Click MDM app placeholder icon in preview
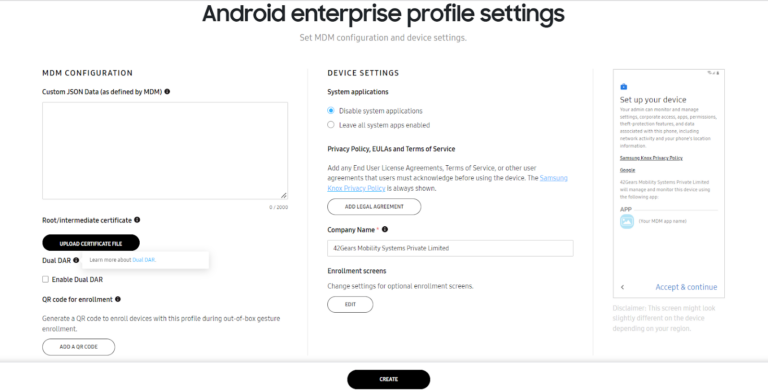This screenshot has width=768, height=391. [x=627, y=221]
